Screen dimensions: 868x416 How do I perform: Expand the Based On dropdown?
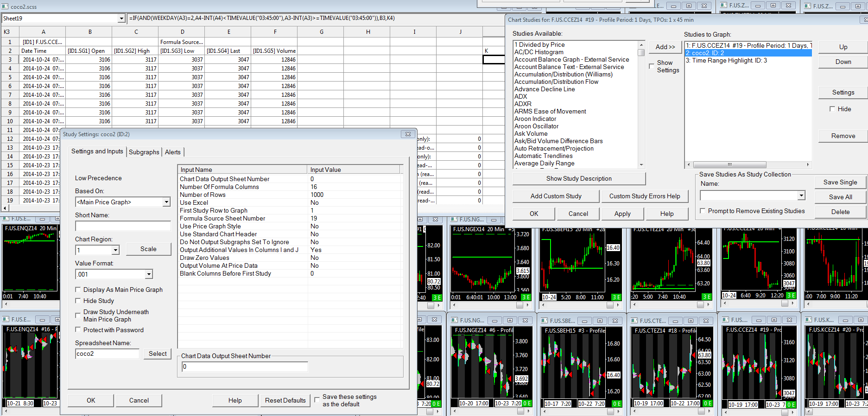pyautogui.click(x=166, y=202)
